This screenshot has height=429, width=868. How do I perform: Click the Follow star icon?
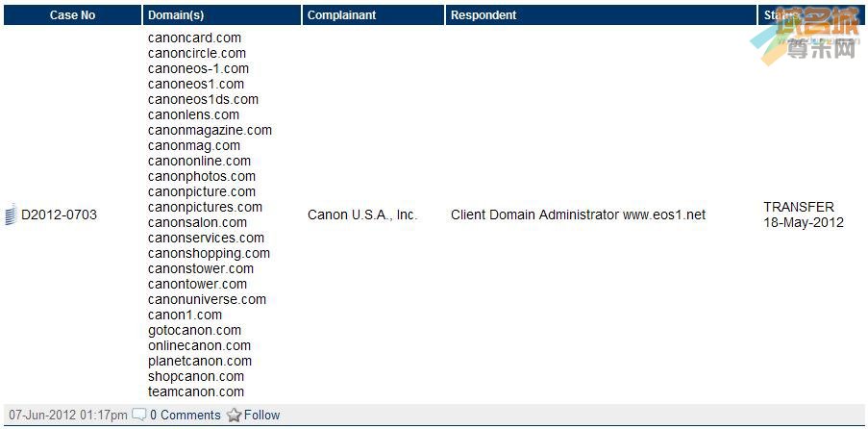235,415
